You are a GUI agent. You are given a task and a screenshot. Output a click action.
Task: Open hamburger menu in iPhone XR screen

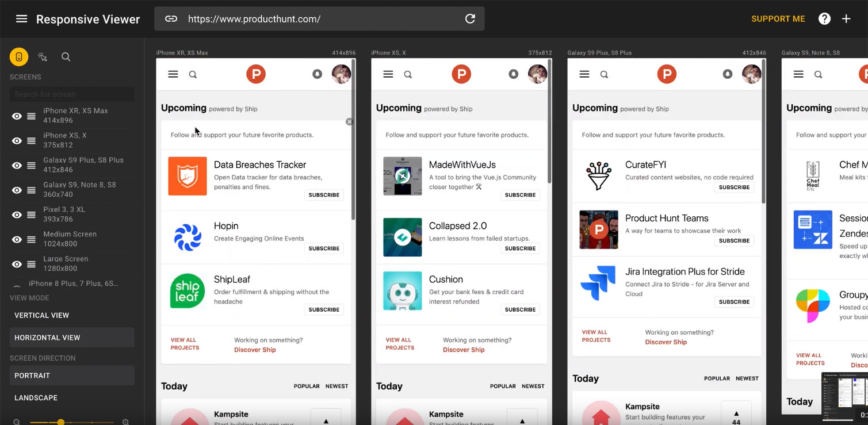pyautogui.click(x=173, y=74)
